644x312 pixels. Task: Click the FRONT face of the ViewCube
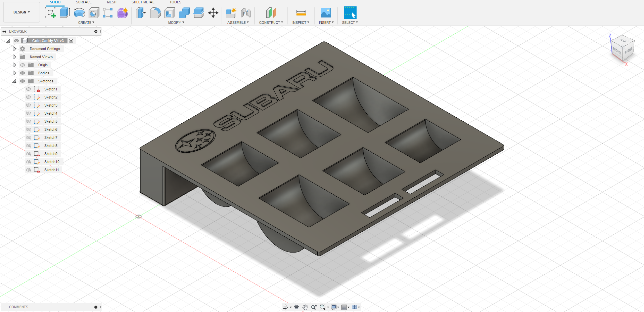[x=617, y=51]
